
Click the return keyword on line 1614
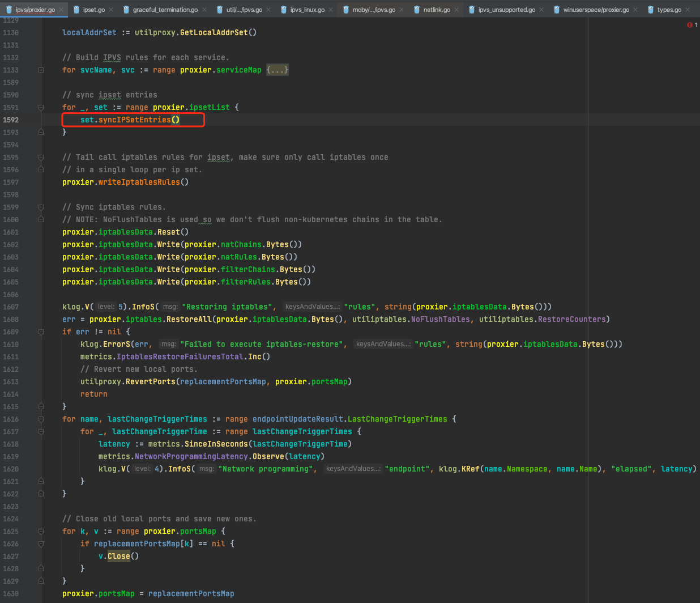pos(94,394)
